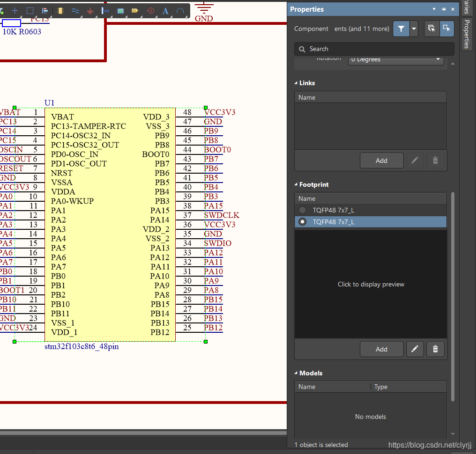Viewport: 476px width, 454px height.
Task: Collapse the Models section
Action: pos(296,373)
